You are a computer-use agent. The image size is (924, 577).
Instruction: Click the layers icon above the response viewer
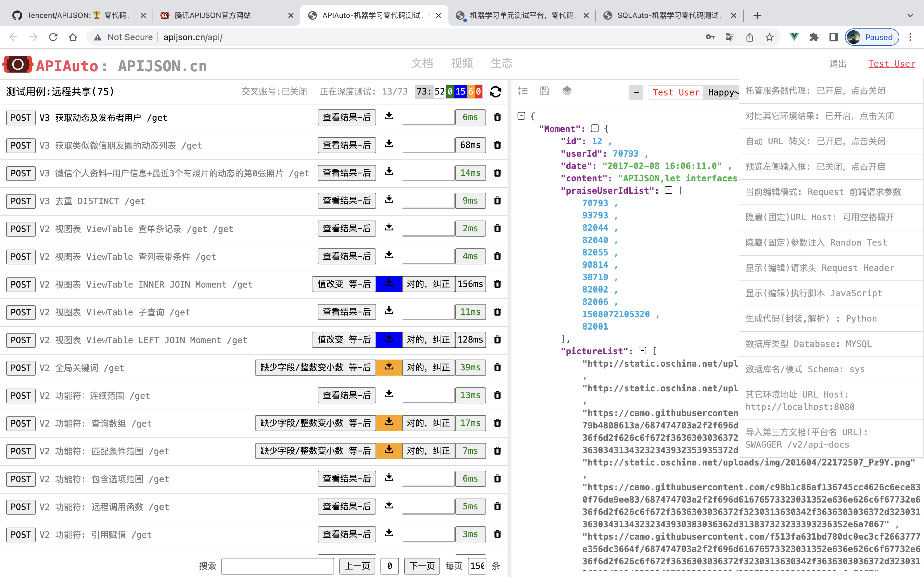(566, 91)
